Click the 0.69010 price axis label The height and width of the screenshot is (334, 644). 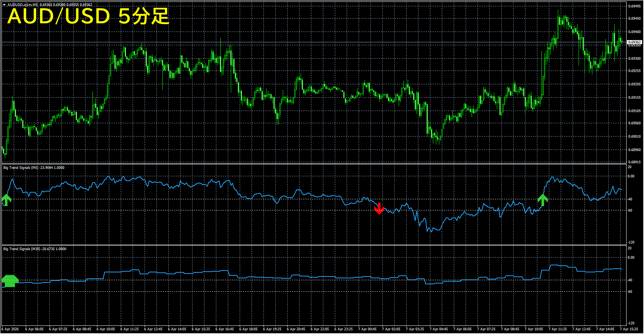pyautogui.click(x=634, y=137)
